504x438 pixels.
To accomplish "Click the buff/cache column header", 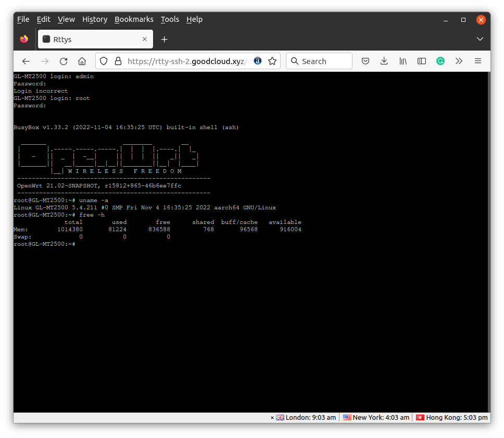I will click(240, 222).
